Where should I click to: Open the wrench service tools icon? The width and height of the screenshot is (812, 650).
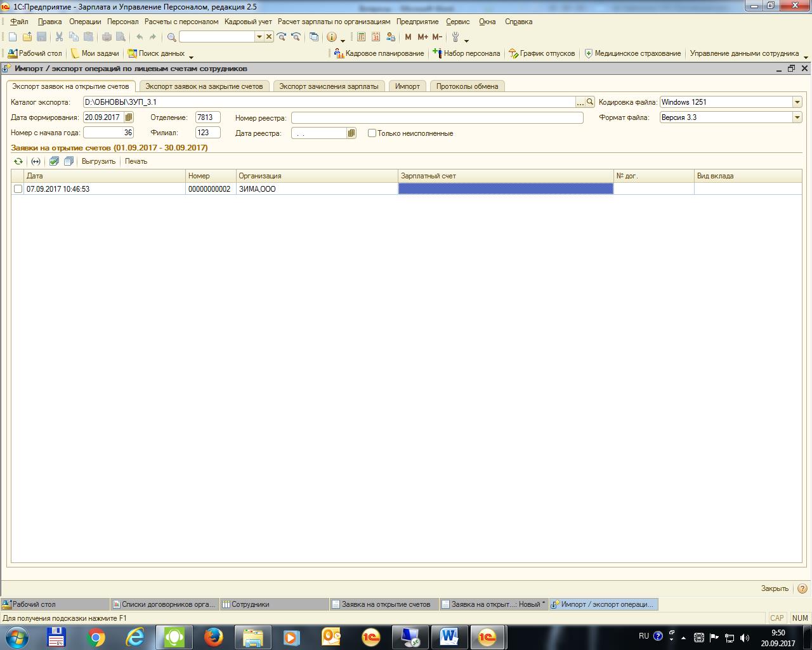point(455,37)
